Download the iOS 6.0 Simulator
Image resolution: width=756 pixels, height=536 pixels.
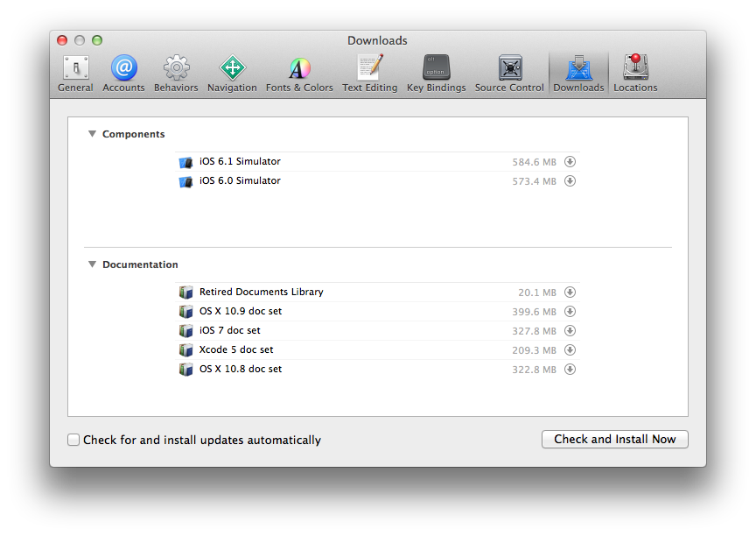pos(570,181)
